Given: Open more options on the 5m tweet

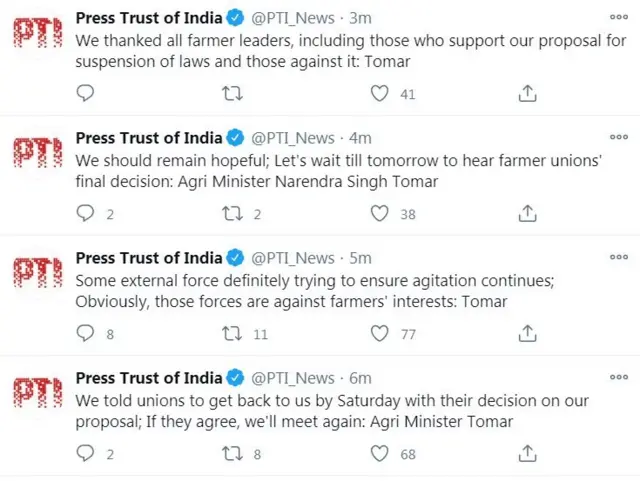Looking at the screenshot, I should pyautogui.click(x=619, y=258).
